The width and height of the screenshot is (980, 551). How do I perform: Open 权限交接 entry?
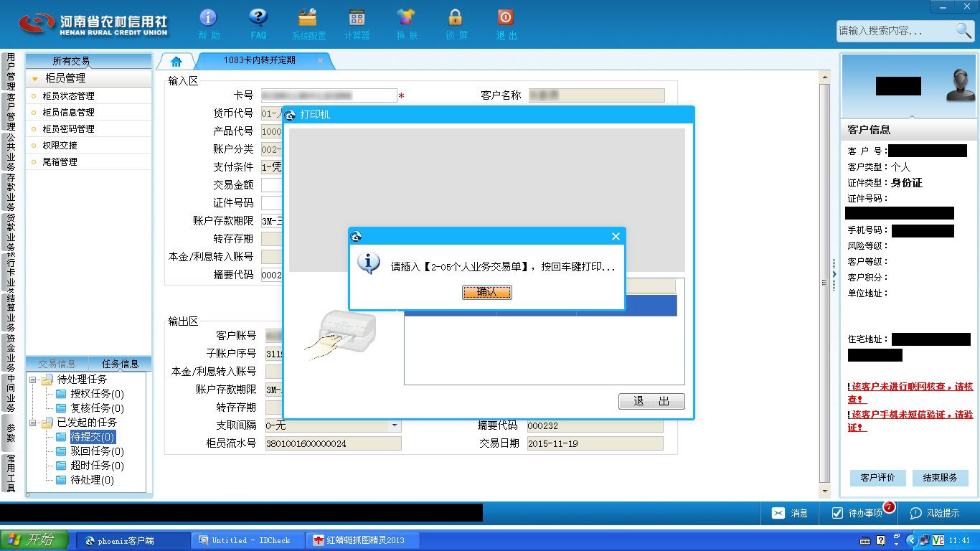point(60,146)
